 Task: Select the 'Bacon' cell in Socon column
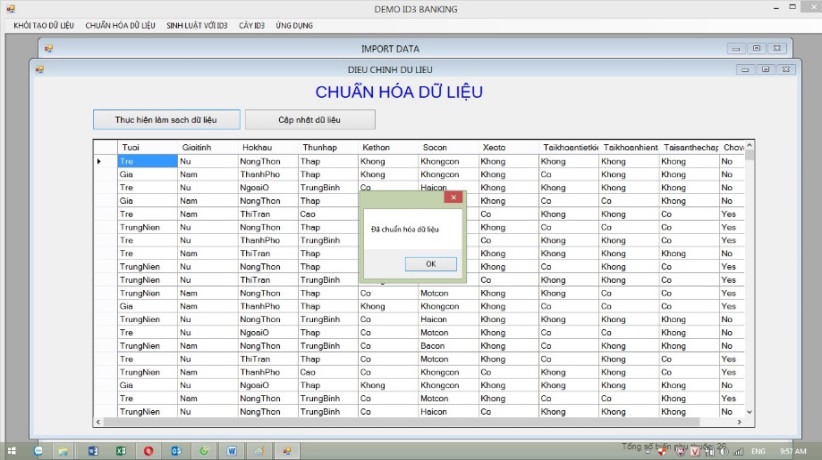pos(448,346)
